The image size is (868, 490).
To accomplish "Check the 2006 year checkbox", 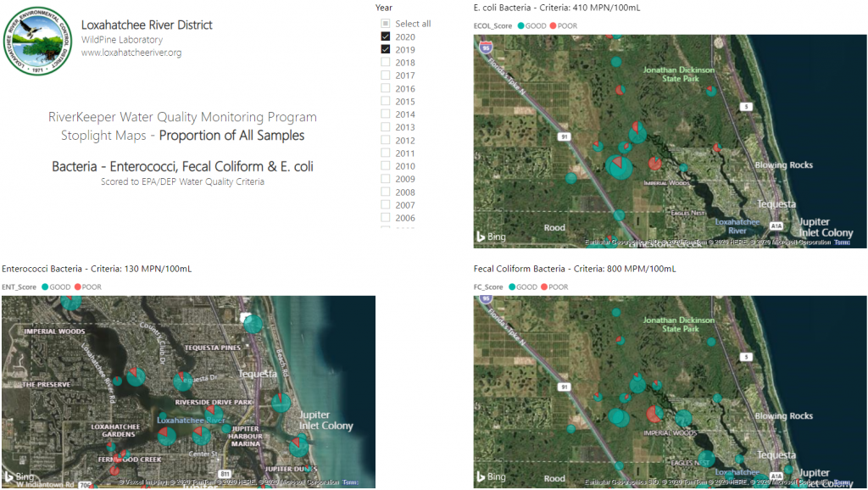I will click(x=385, y=218).
